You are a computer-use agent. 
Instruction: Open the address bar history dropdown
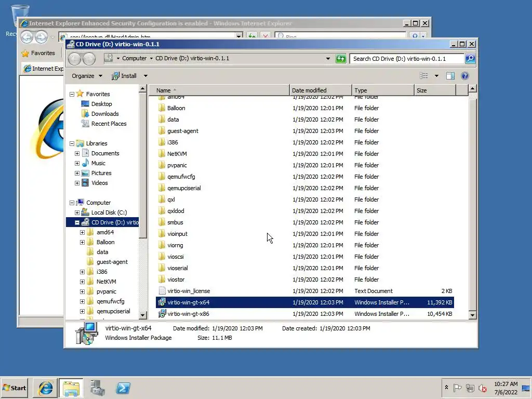[x=328, y=59]
